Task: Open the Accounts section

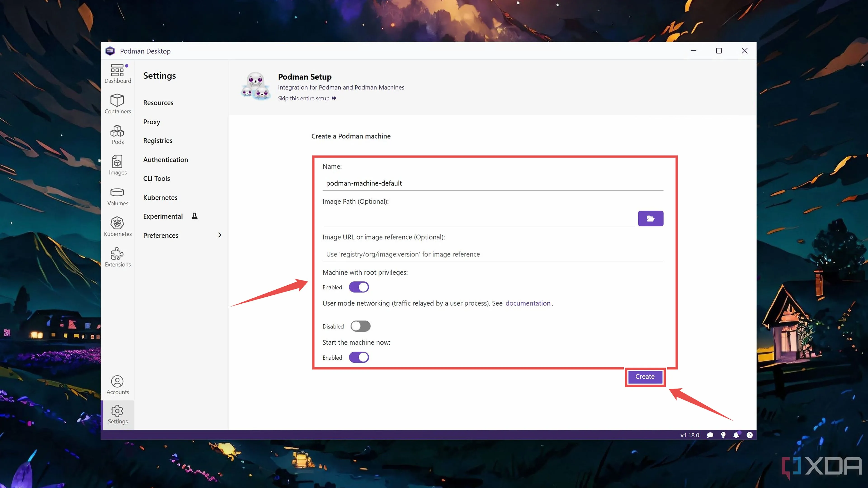Action: (118, 385)
